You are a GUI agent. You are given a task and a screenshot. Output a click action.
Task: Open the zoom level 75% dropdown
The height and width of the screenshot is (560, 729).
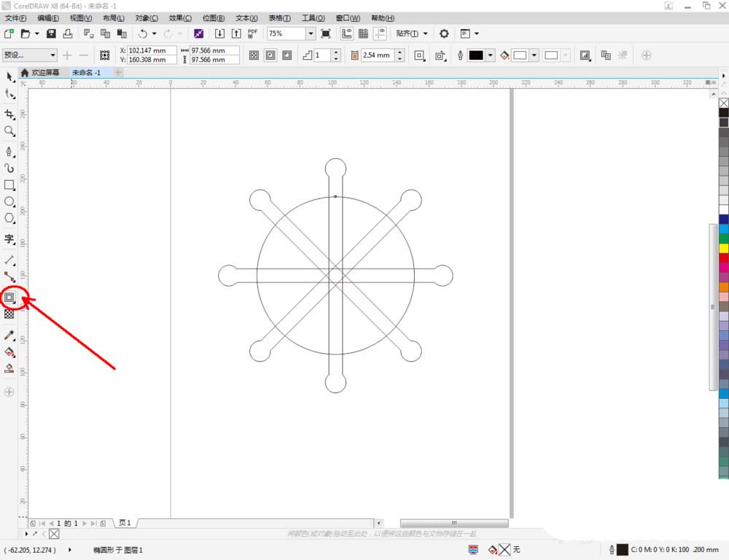(311, 34)
